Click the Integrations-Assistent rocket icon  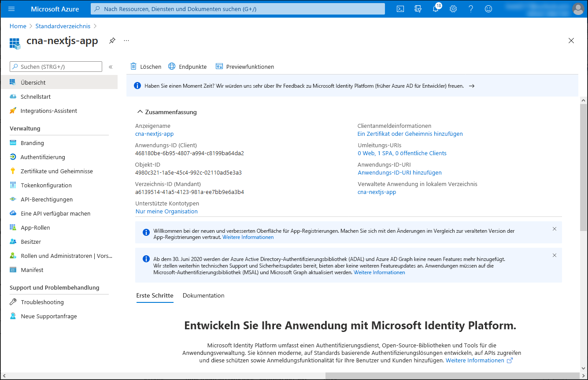(13, 111)
